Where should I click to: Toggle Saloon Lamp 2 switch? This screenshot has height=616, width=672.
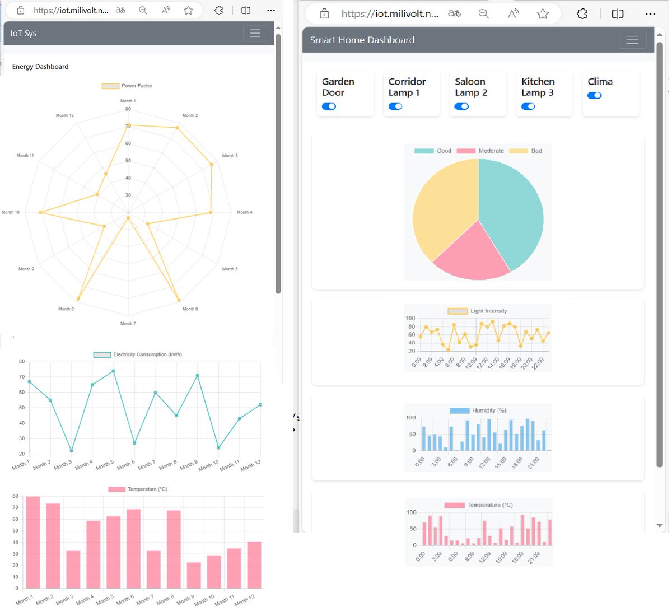pyautogui.click(x=461, y=106)
